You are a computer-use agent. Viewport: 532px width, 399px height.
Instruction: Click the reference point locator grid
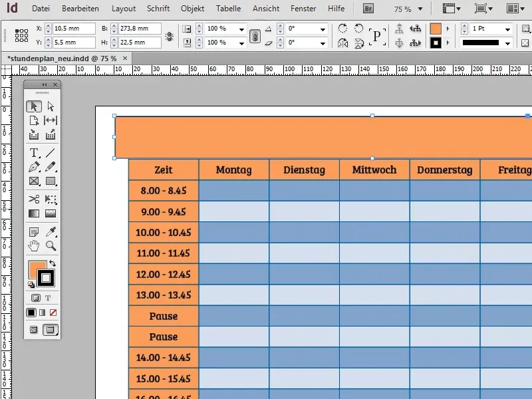[x=21, y=35]
